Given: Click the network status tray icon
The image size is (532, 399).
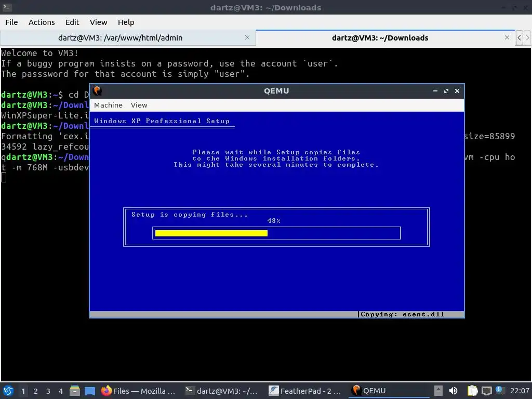Looking at the screenshot, I should coord(486,391).
